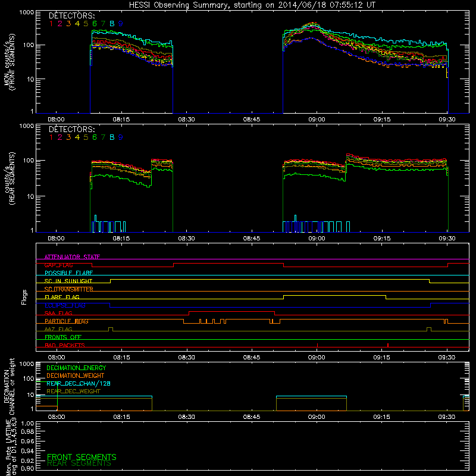Select the GAP_FLAG label
Screen dimensions: 476x476
coord(59,265)
